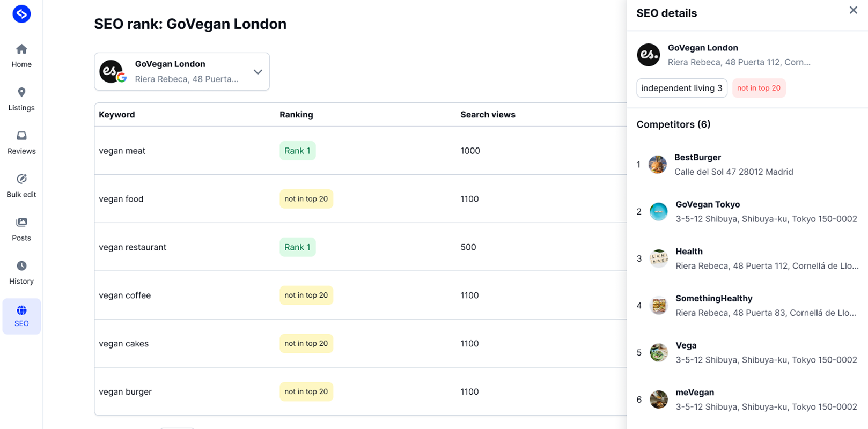This screenshot has height=429, width=868.
Task: Click the independent living 3 keyword tag
Action: [x=681, y=88]
